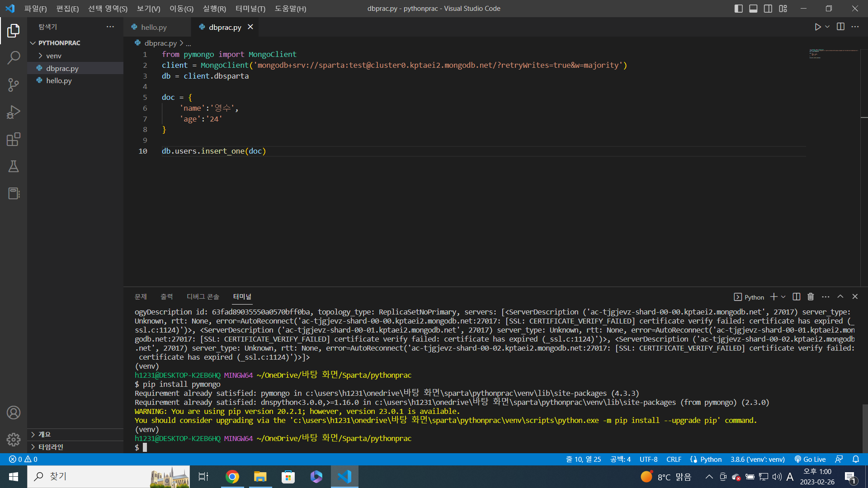Open the Explorer view in activity bar

click(x=14, y=30)
